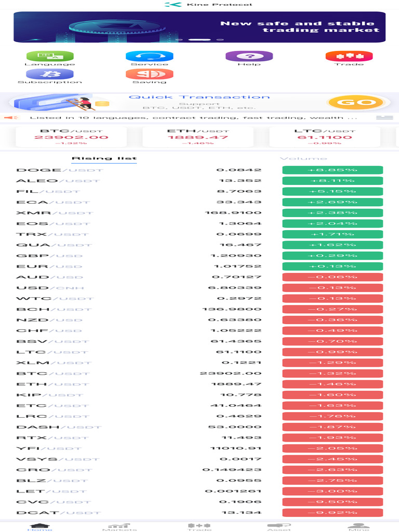Select the ECA/USDT row
Viewport: 399px width, 532px height.
[x=199, y=202]
